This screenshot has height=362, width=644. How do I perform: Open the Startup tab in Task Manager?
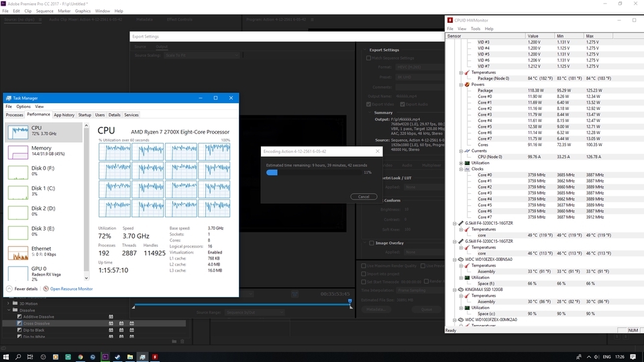(x=85, y=115)
